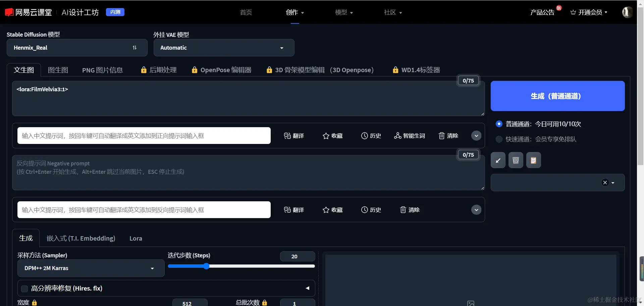Click the 宽度 value field 512
Screen dimensions: 644x306
pyautogui.click(x=190, y=303)
